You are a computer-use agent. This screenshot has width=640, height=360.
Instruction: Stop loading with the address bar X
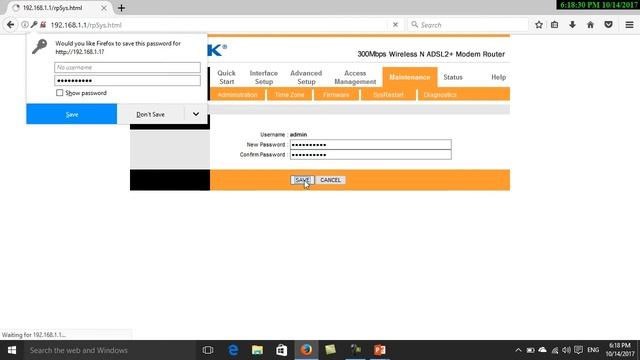point(395,25)
